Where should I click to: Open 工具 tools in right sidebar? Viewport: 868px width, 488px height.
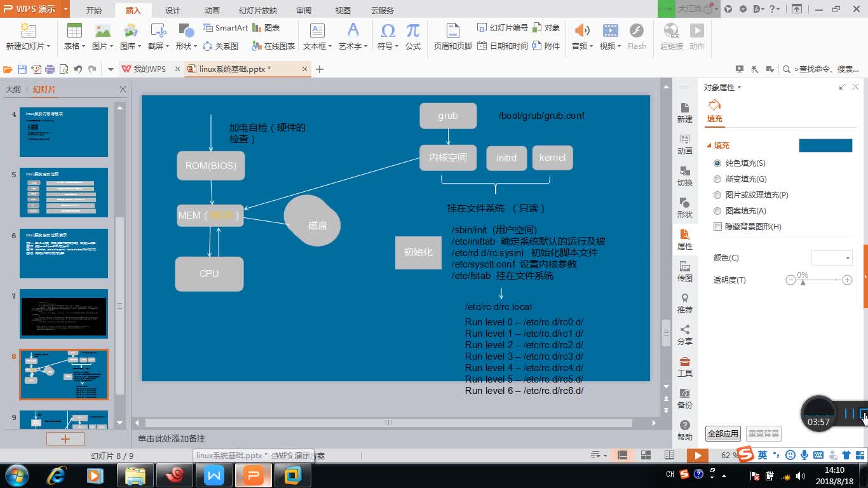[684, 367]
